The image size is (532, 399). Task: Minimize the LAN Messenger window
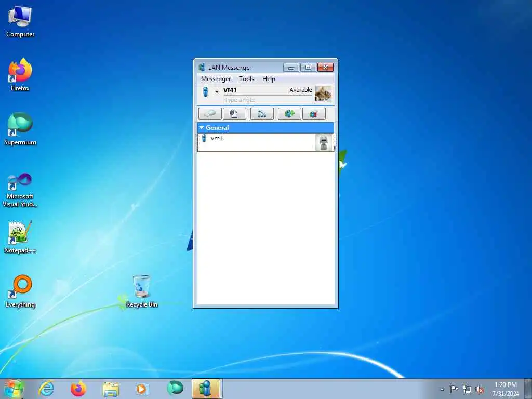click(291, 67)
